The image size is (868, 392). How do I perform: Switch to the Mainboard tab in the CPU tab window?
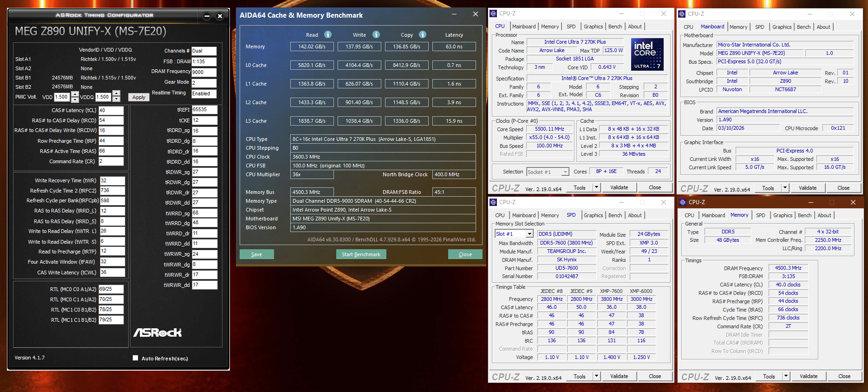tap(524, 27)
